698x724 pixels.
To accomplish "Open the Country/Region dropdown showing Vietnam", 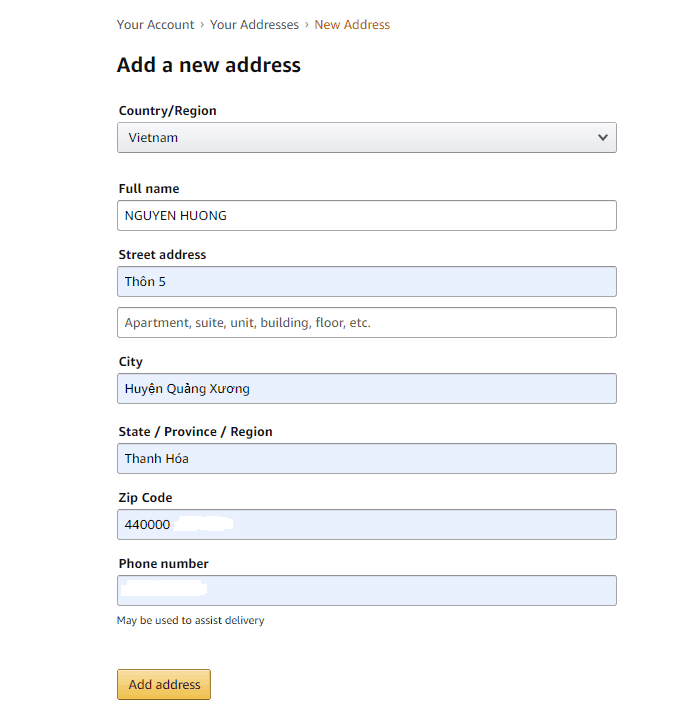I will click(x=366, y=138).
